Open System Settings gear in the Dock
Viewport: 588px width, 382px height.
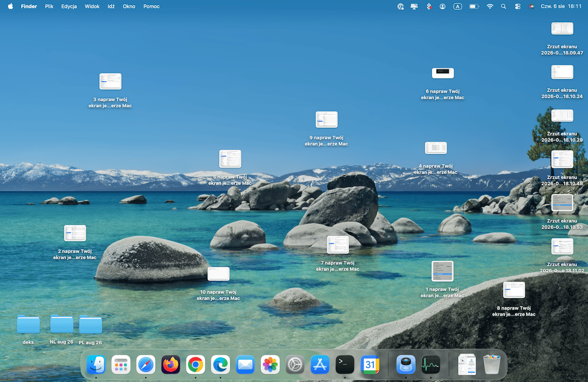[295, 365]
